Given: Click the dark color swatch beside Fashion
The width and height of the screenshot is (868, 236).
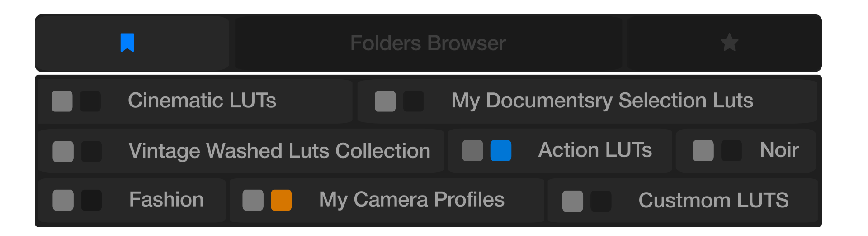Looking at the screenshot, I should click(x=91, y=200).
